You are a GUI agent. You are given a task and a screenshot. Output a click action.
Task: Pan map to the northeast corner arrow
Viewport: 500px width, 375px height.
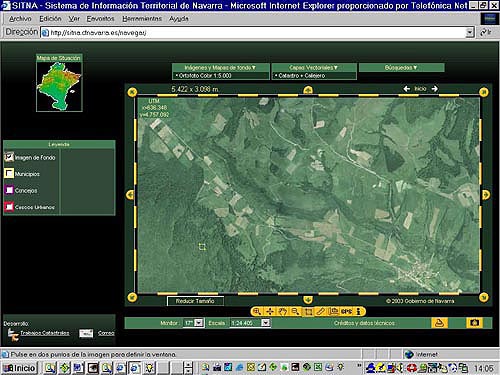pyautogui.click(x=484, y=92)
